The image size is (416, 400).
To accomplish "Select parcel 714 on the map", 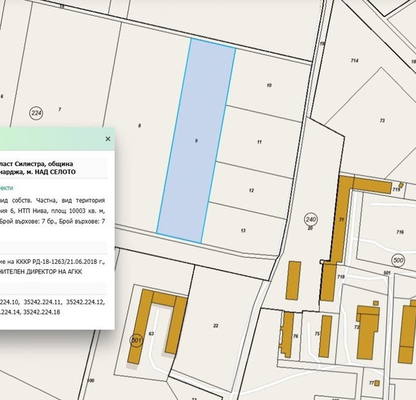I will 355,60.
